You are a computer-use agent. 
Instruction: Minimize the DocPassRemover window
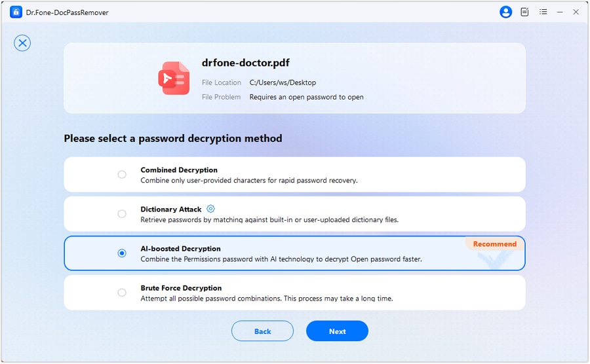560,12
